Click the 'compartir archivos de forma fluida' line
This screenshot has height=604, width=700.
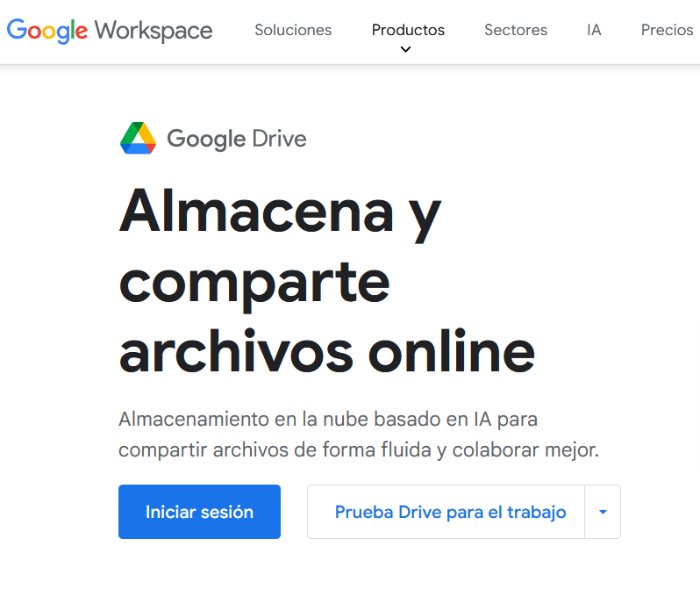[358, 449]
